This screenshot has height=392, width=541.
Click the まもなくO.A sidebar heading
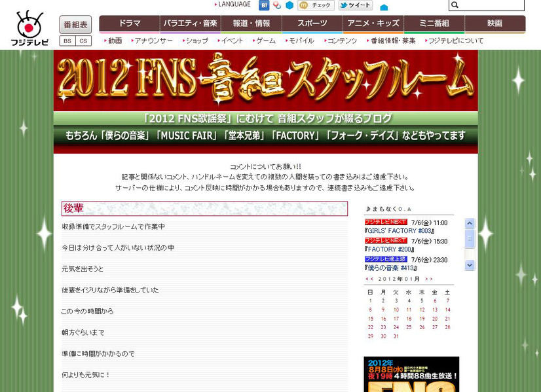[x=388, y=209]
